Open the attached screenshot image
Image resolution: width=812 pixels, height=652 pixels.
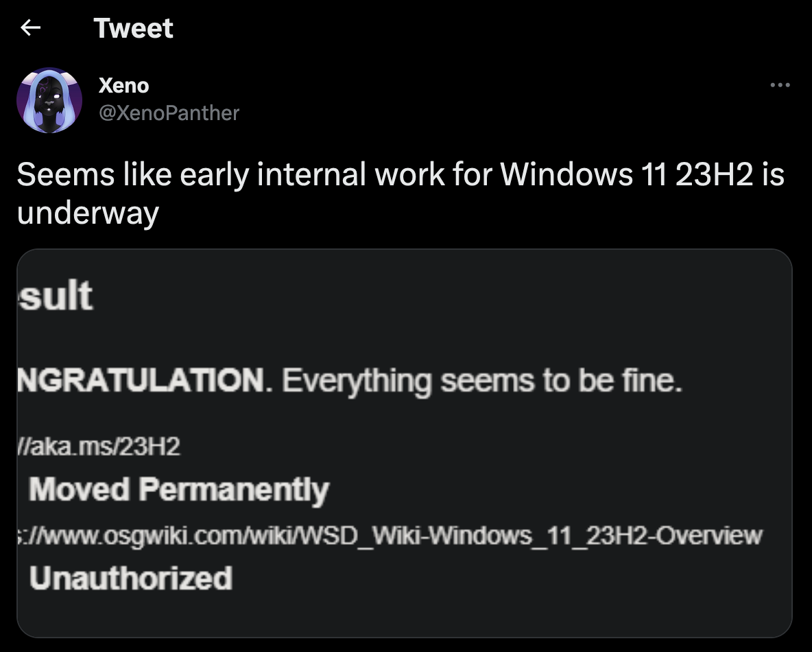(405, 443)
